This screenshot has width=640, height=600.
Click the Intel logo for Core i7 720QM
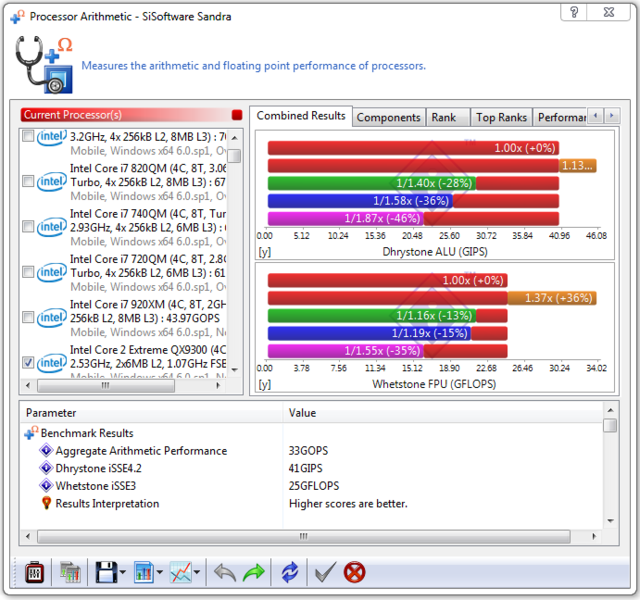pos(51,272)
